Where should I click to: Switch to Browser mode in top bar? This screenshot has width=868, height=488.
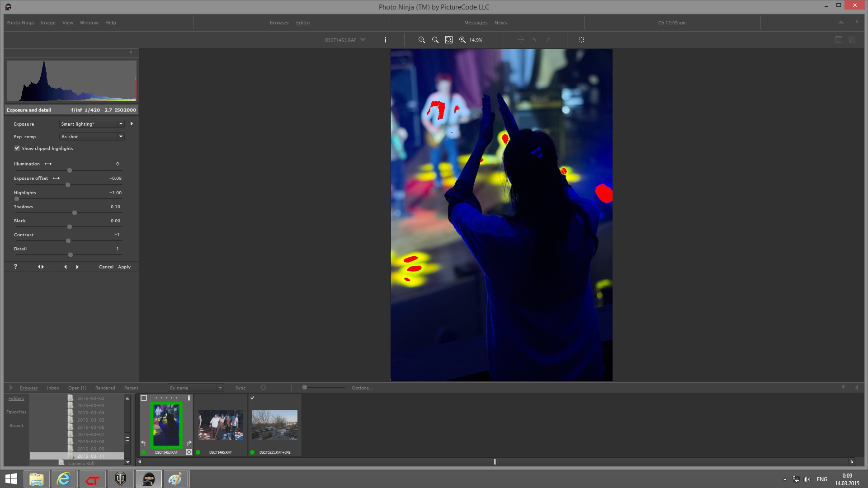[x=279, y=23]
